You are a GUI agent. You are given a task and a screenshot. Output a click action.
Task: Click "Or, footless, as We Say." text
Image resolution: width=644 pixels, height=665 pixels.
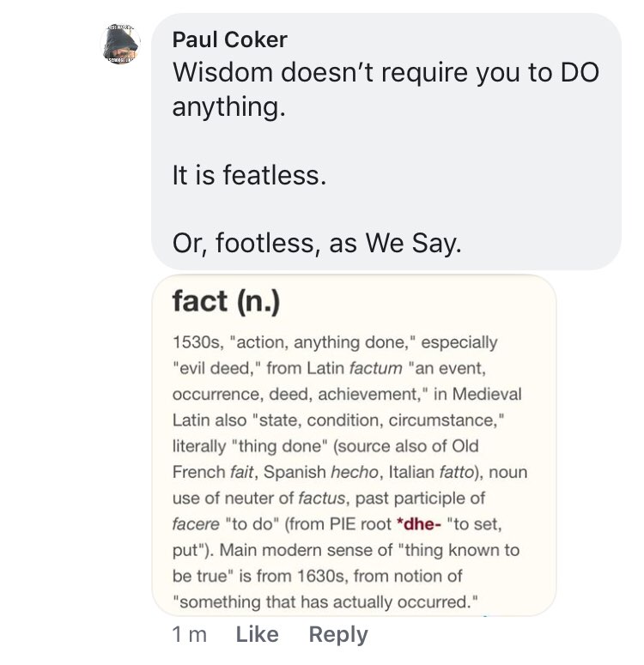317,244
